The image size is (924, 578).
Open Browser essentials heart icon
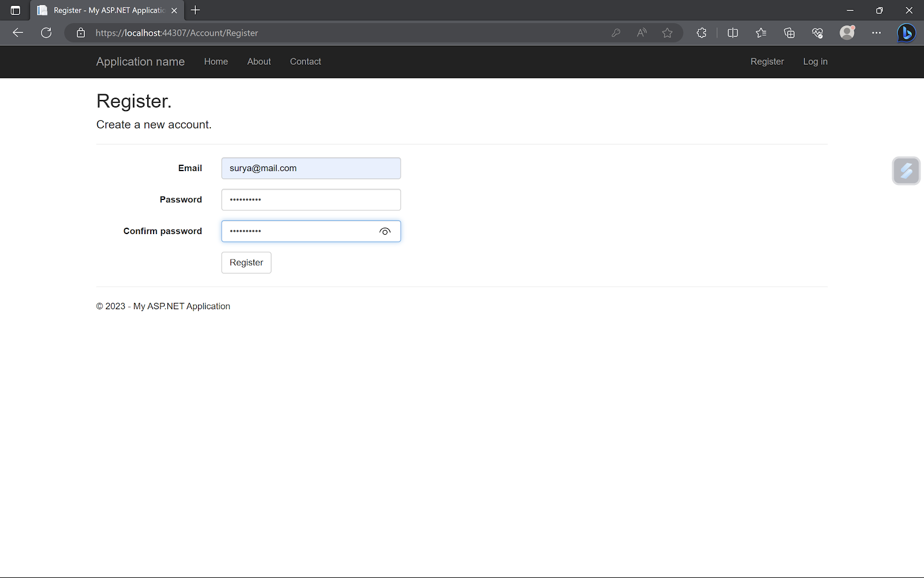(x=818, y=33)
